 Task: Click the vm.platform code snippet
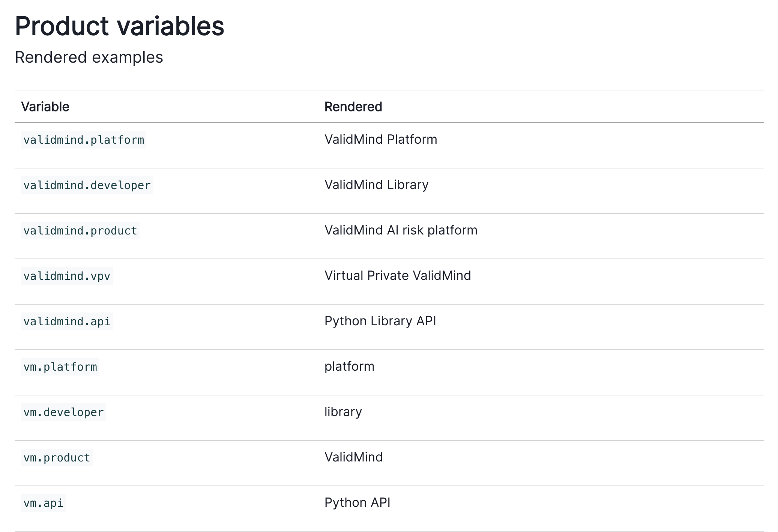point(60,367)
